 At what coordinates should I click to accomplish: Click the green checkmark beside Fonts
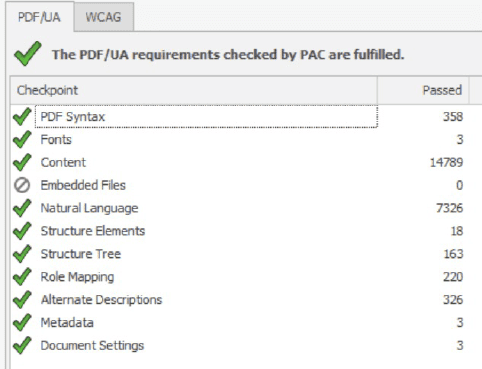pos(22,139)
